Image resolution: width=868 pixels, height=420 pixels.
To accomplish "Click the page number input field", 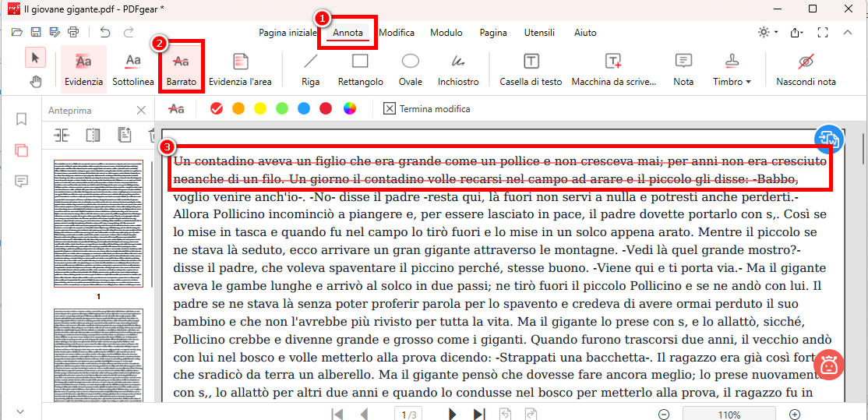I will pyautogui.click(x=409, y=414).
